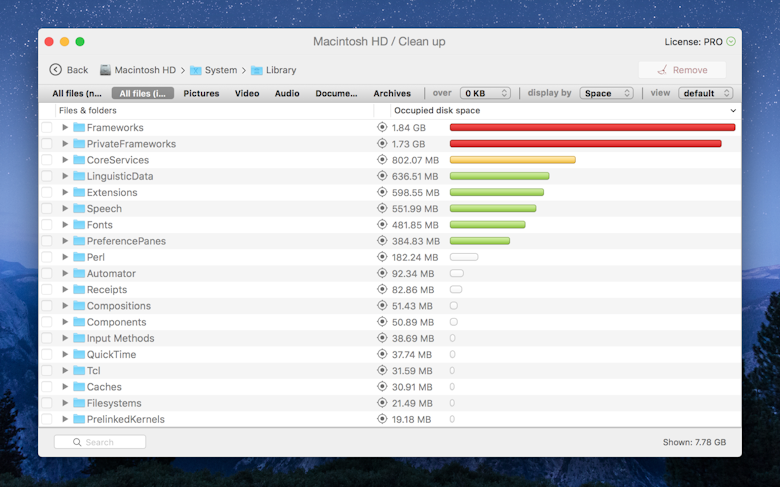Click the Back arrow icon
The image size is (780, 487).
pos(55,70)
